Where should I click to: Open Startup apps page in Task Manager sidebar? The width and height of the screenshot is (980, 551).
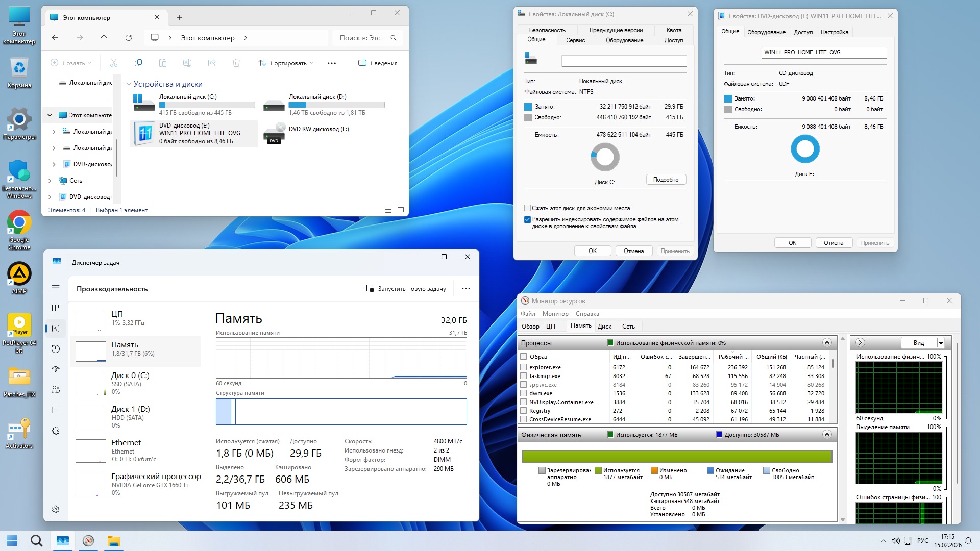[56, 369]
